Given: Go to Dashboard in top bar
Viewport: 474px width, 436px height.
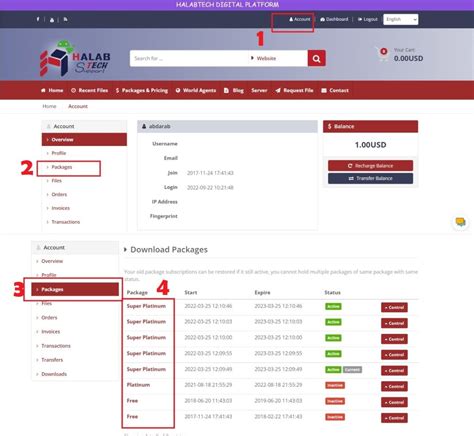Looking at the screenshot, I should [334, 19].
